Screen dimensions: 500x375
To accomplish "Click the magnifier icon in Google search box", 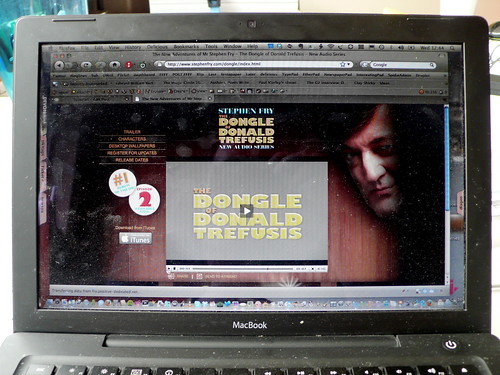I will [432, 65].
